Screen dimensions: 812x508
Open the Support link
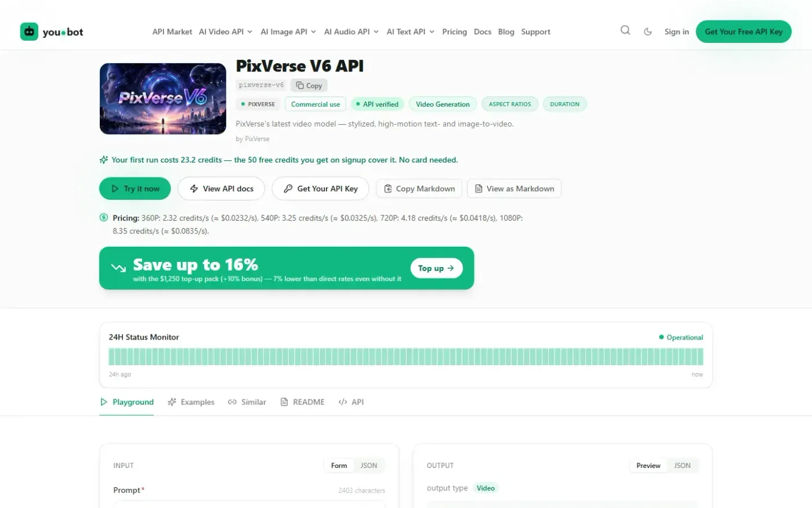[536, 32]
